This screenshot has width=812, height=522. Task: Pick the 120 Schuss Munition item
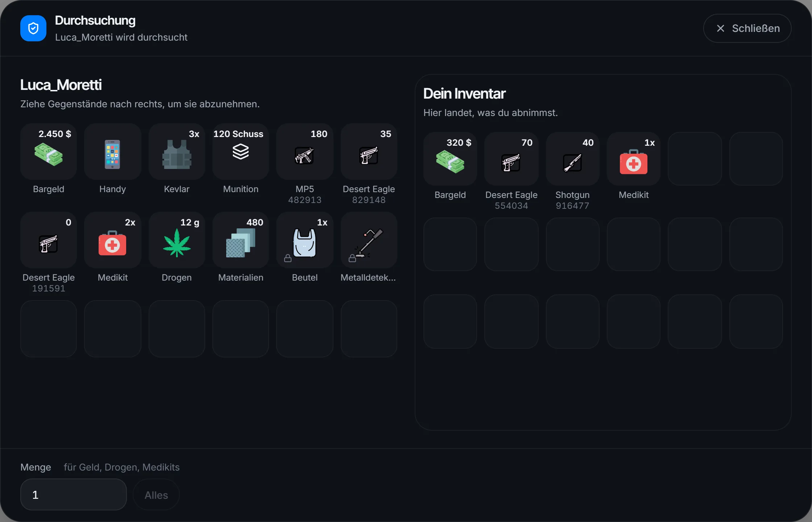click(x=241, y=152)
